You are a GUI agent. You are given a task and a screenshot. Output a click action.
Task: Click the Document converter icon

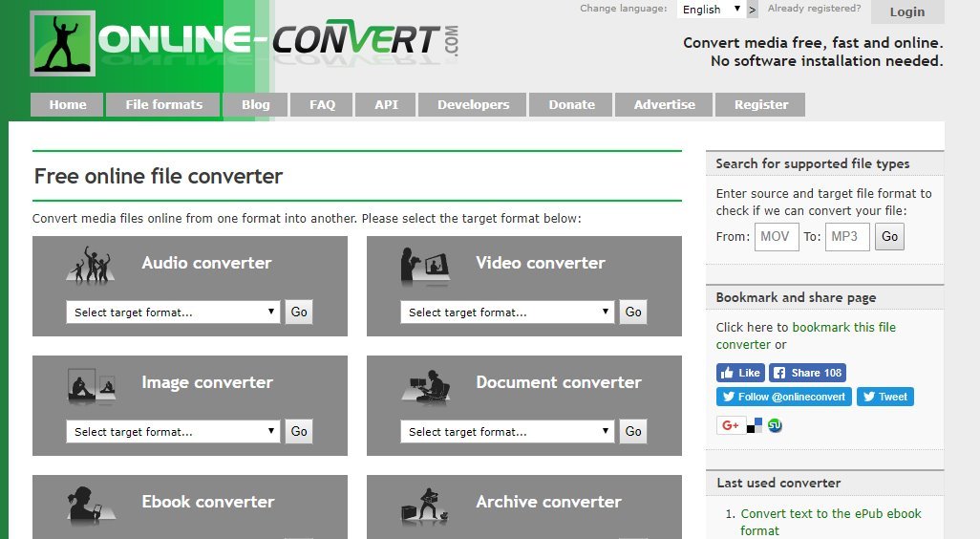click(425, 385)
